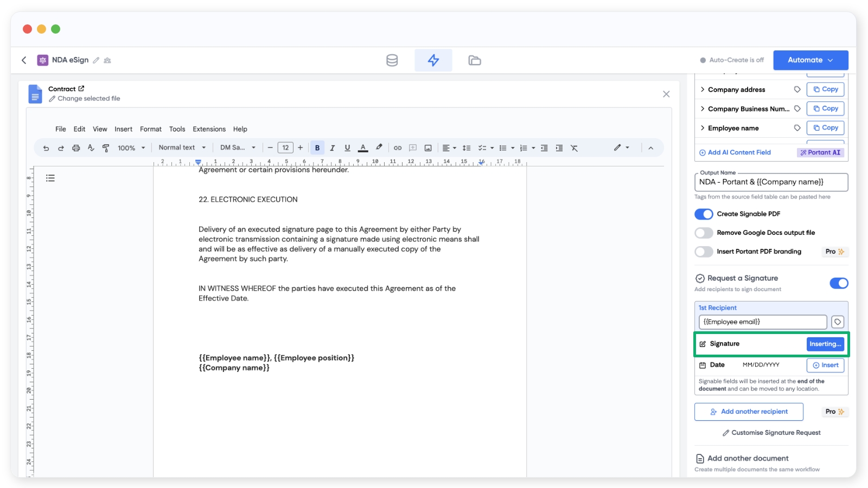
Task: Click the text color picker
Action: [x=363, y=148]
